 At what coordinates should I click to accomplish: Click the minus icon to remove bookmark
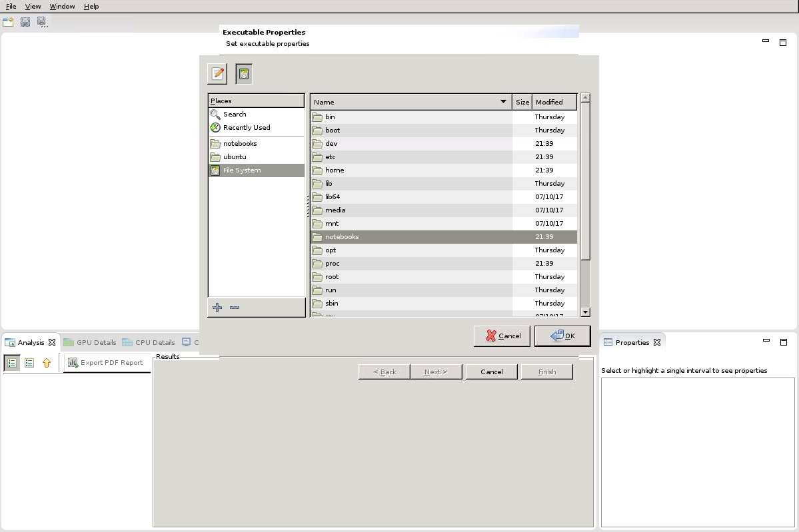point(235,308)
